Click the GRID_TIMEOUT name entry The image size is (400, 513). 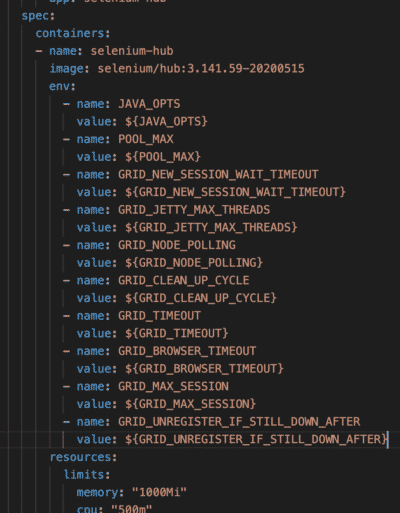point(159,316)
